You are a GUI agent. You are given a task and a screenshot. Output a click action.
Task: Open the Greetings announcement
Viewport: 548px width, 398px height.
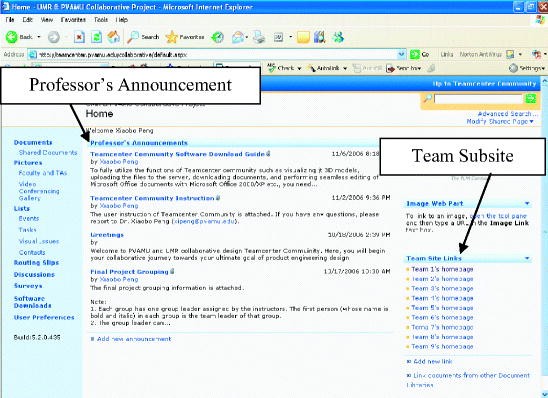[107, 235]
